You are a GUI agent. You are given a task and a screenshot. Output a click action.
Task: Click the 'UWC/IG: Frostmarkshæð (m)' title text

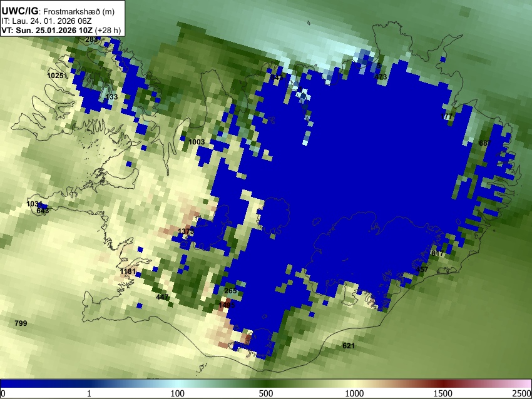tap(58, 11)
